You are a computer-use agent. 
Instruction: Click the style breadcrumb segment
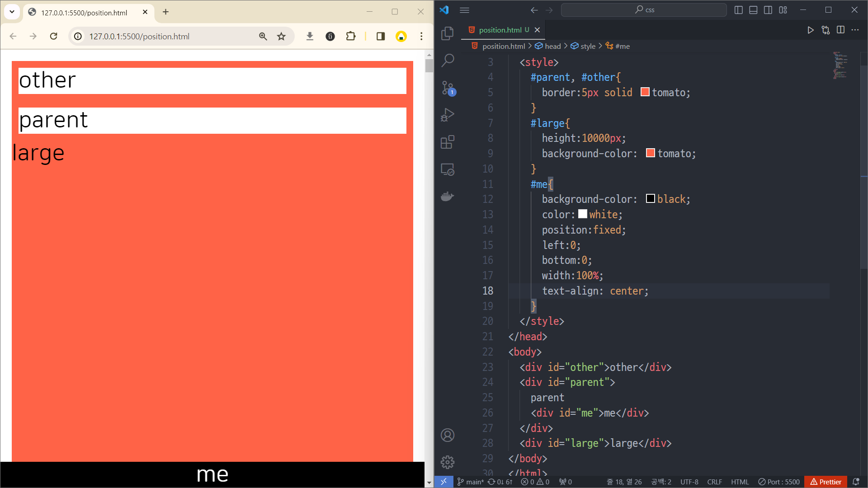pos(588,46)
